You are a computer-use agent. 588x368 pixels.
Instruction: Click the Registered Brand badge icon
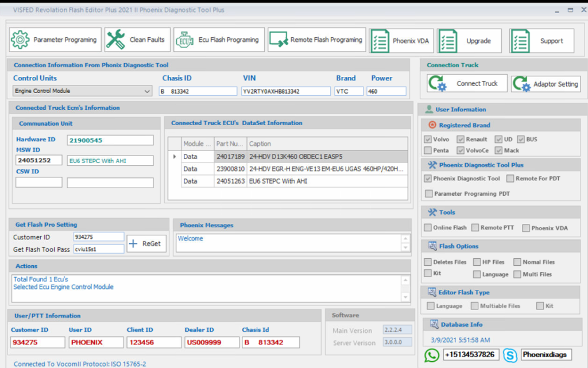(432, 125)
